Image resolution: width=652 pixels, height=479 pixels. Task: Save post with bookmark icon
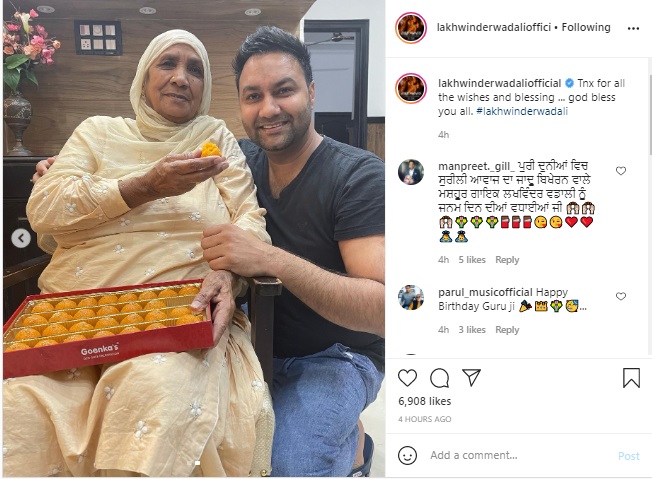631,378
